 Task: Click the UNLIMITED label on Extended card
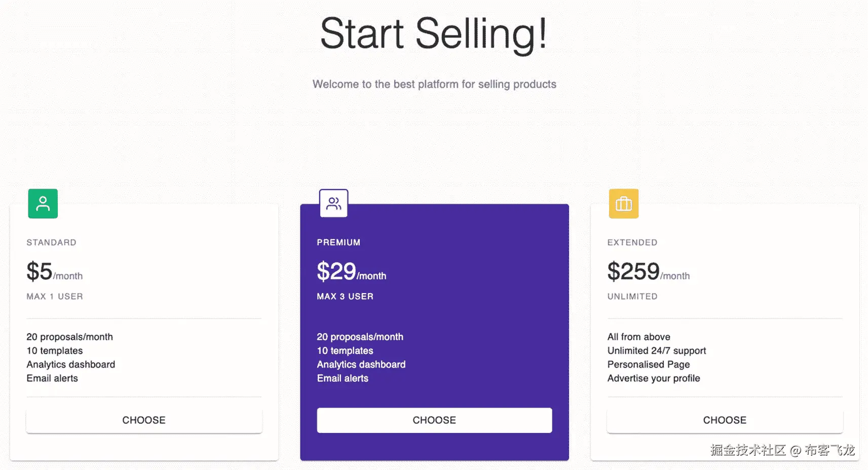point(632,297)
